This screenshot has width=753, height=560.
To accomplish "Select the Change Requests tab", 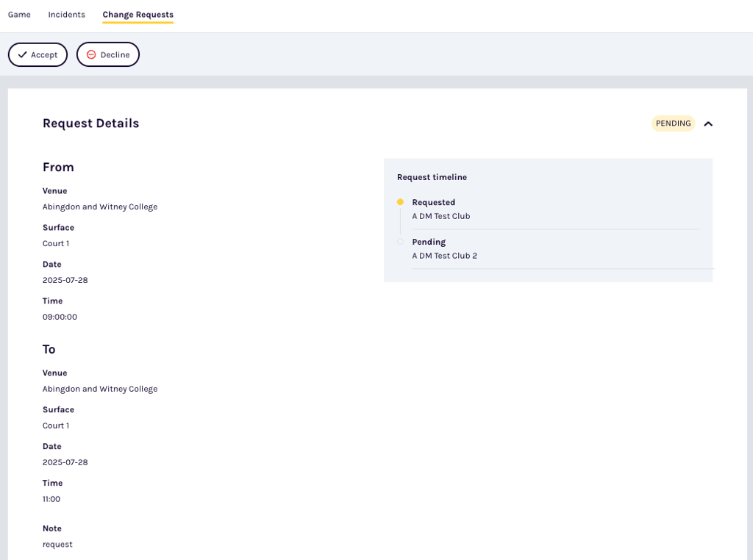I will pos(138,15).
